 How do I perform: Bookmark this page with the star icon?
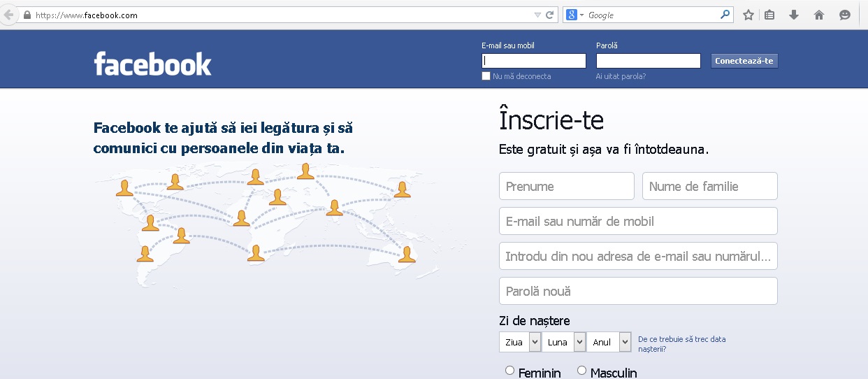point(748,15)
